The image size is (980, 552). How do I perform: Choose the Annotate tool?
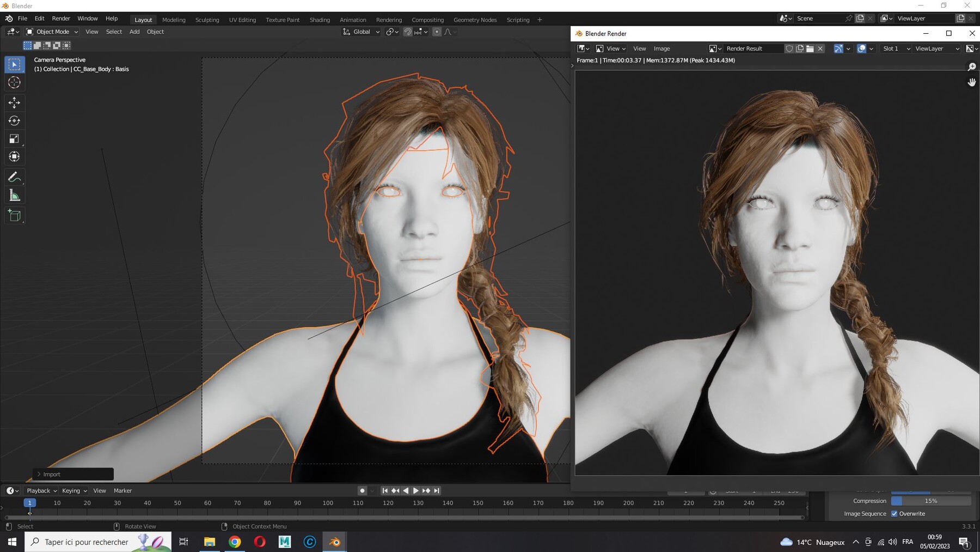(15, 177)
